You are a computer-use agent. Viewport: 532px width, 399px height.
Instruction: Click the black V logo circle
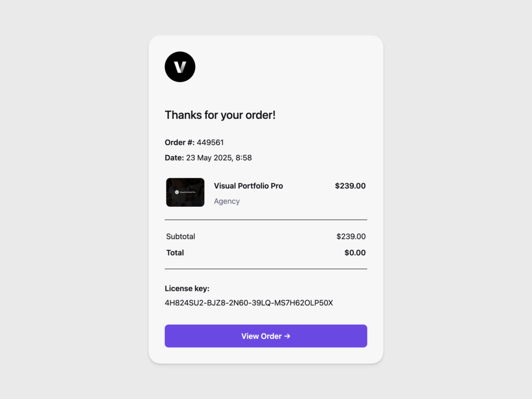tap(180, 67)
